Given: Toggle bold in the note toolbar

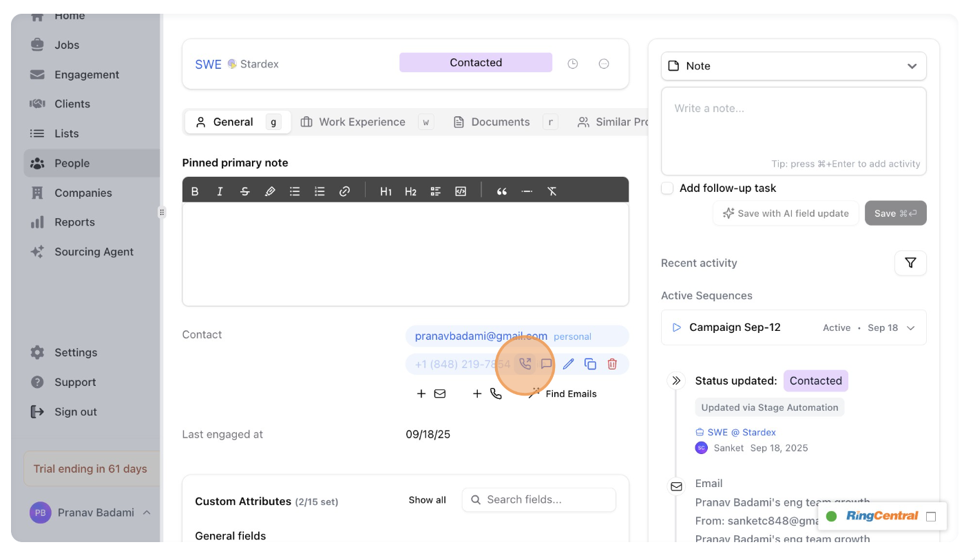Looking at the screenshot, I should [195, 191].
